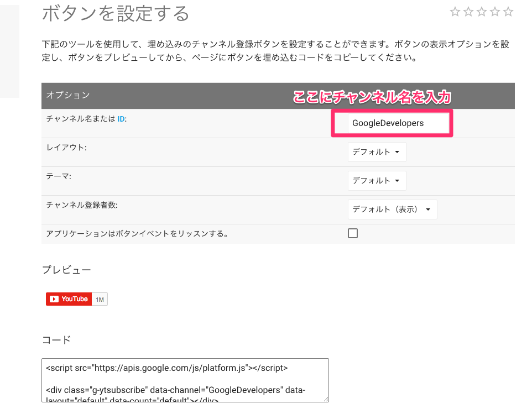This screenshot has height=414, width=532.
Task: Click the fourth rating star
Action: pos(495,12)
